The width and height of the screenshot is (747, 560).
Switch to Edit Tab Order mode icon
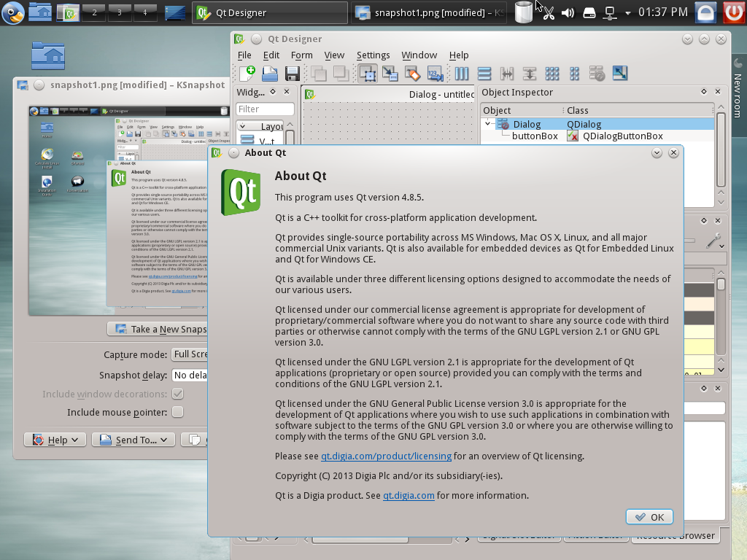436,74
